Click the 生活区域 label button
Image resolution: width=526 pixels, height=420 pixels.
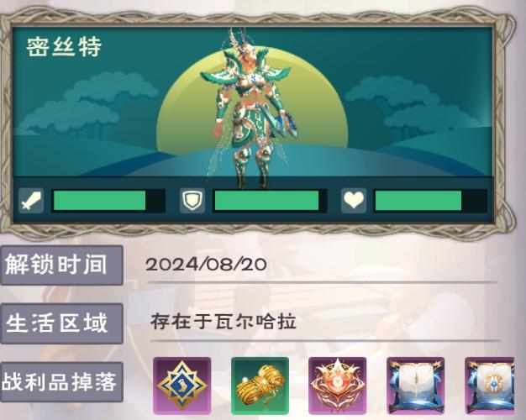[x=61, y=323]
